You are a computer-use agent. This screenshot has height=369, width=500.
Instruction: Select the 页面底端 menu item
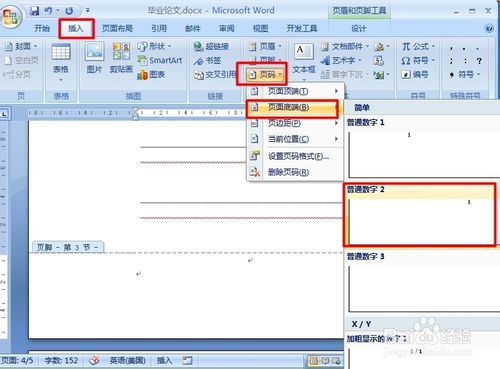click(x=292, y=107)
